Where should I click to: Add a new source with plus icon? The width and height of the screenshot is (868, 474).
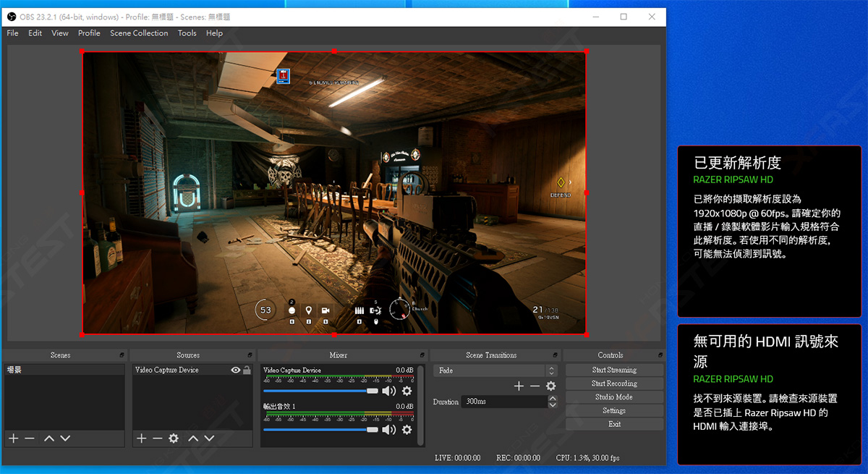(x=142, y=439)
